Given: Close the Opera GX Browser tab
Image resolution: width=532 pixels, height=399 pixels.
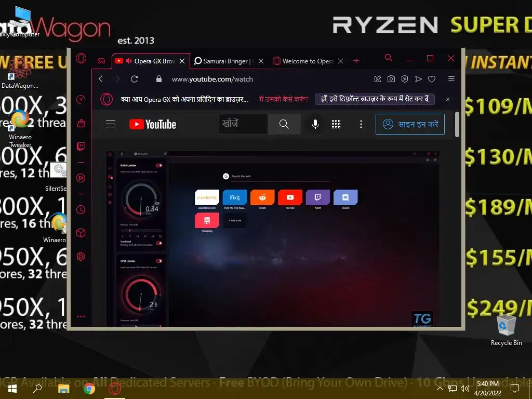Looking at the screenshot, I should [182, 61].
